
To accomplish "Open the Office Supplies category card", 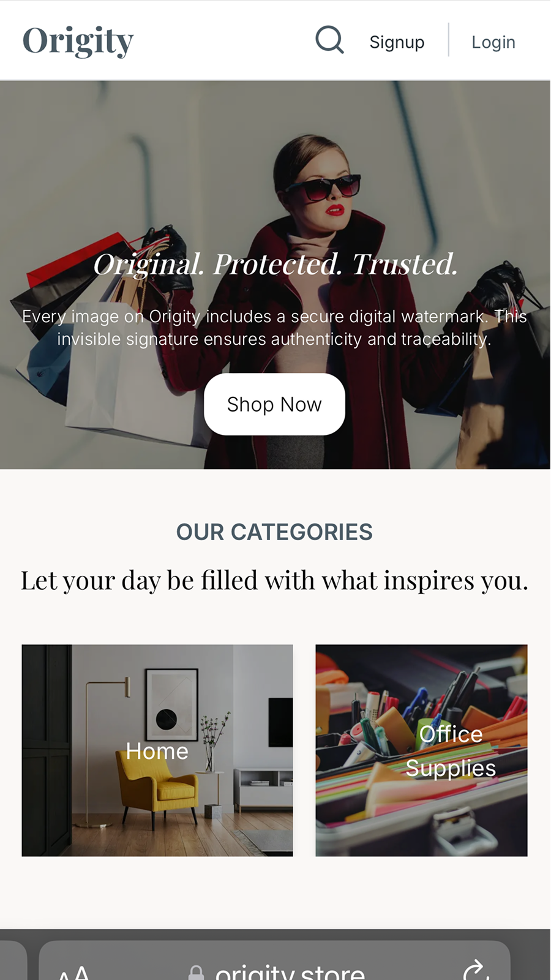I will (x=421, y=750).
